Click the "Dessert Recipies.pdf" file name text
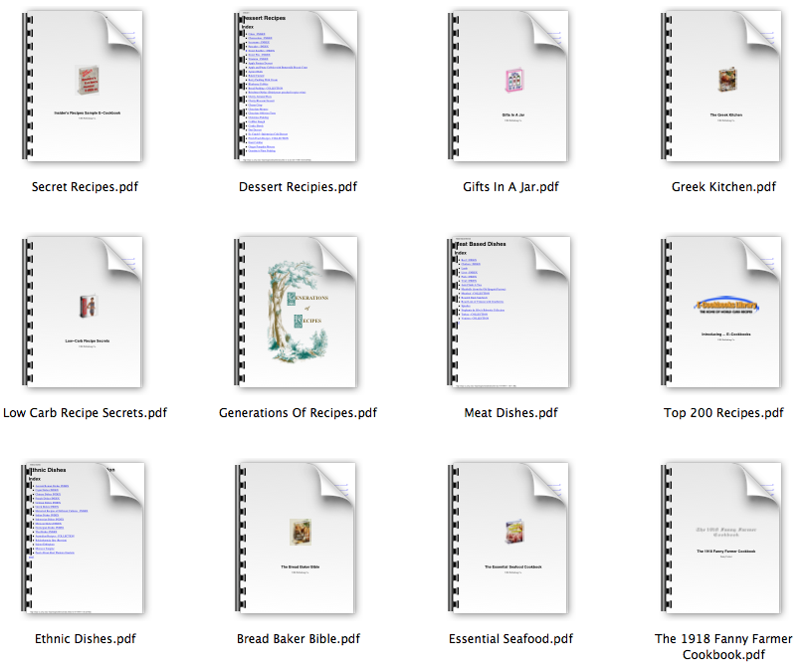 [298, 187]
